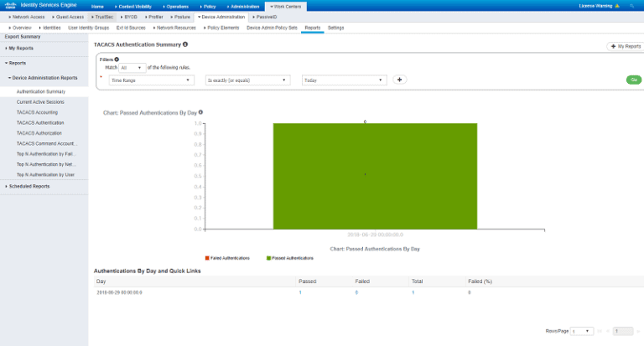Open the Today value dropdown
Screen dimensions: 644x346
point(344,80)
